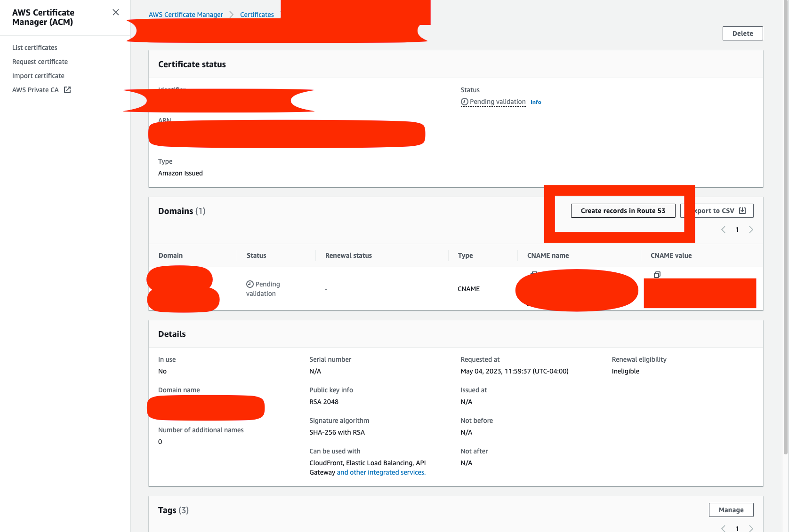Delete the certificate
The image size is (789, 532).
coord(742,33)
